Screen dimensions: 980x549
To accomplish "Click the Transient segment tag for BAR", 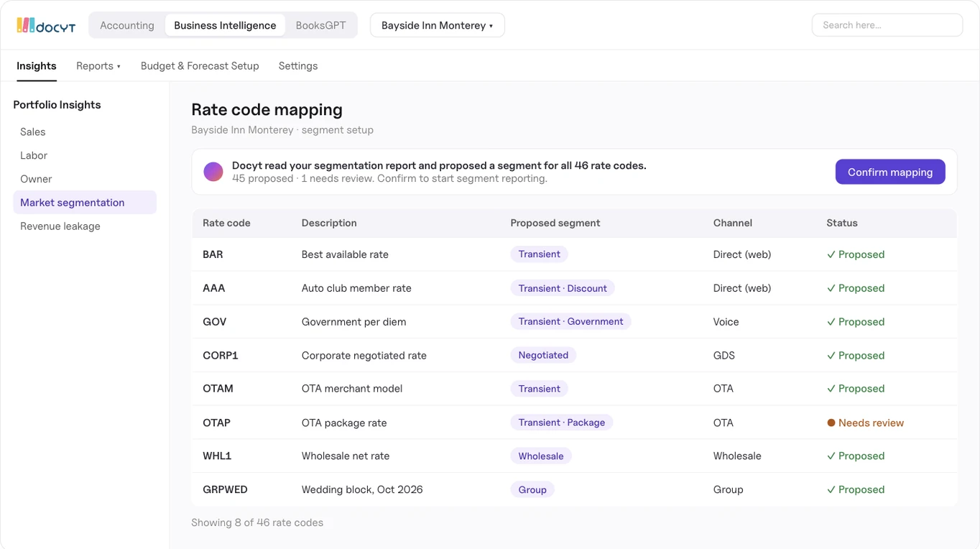I will click(x=540, y=254).
